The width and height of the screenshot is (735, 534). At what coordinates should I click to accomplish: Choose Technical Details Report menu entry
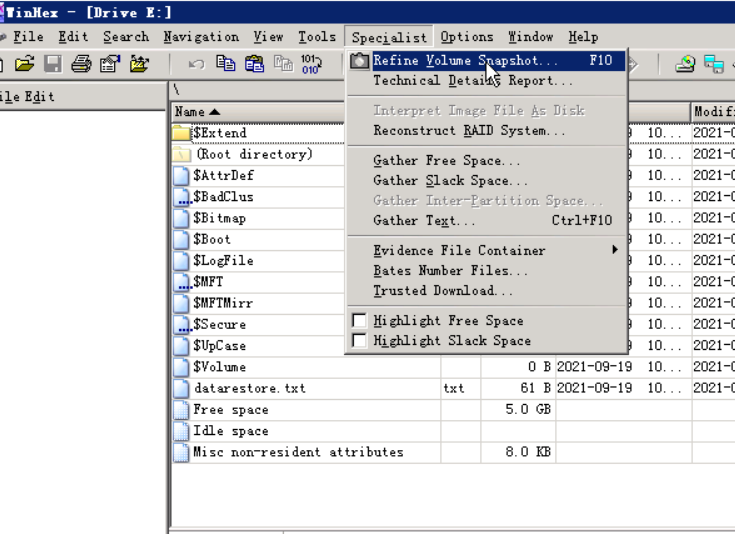(487, 81)
